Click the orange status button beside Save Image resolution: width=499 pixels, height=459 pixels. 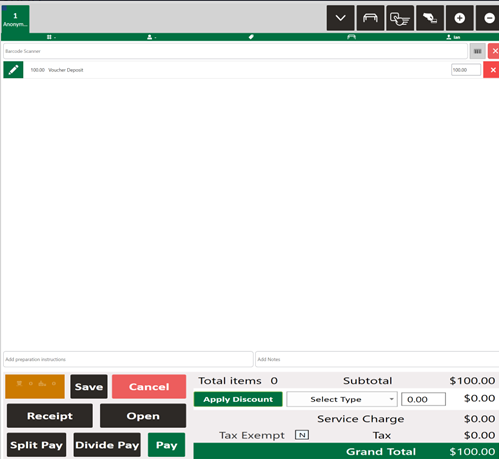(35, 386)
